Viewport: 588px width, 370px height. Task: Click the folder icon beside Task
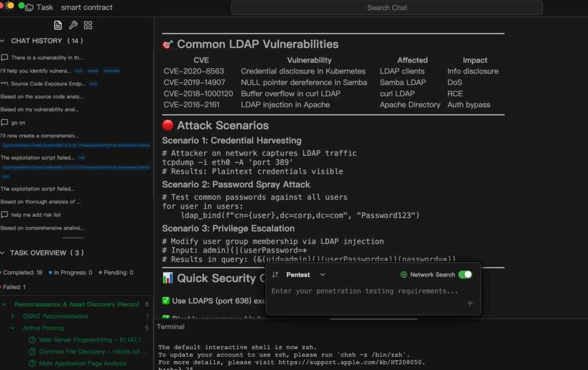pyautogui.click(x=29, y=7)
